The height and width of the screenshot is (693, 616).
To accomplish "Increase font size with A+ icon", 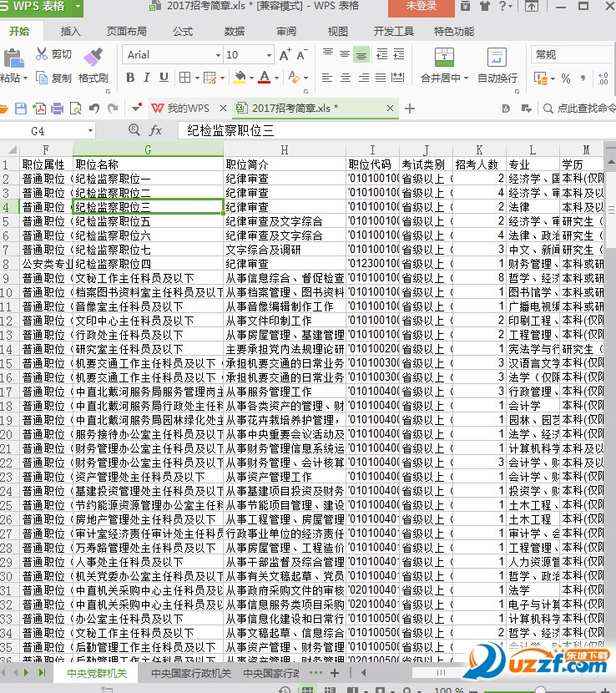I will point(285,55).
